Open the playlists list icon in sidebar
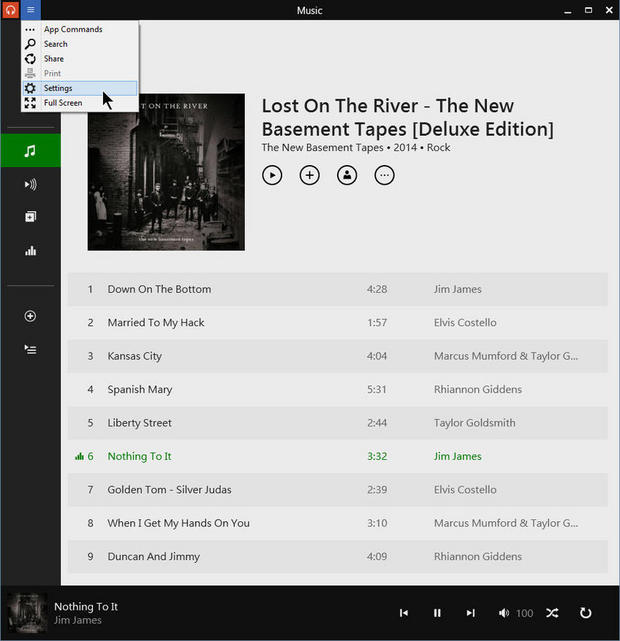 (30, 349)
